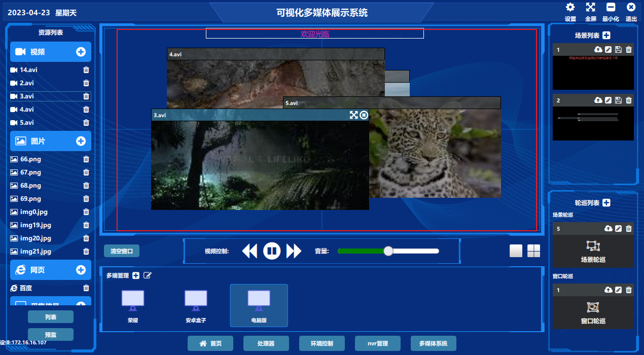Image resolution: width=644 pixels, height=355 pixels.
Task: Save scene 1 with the floppy icon
Action: point(618,50)
